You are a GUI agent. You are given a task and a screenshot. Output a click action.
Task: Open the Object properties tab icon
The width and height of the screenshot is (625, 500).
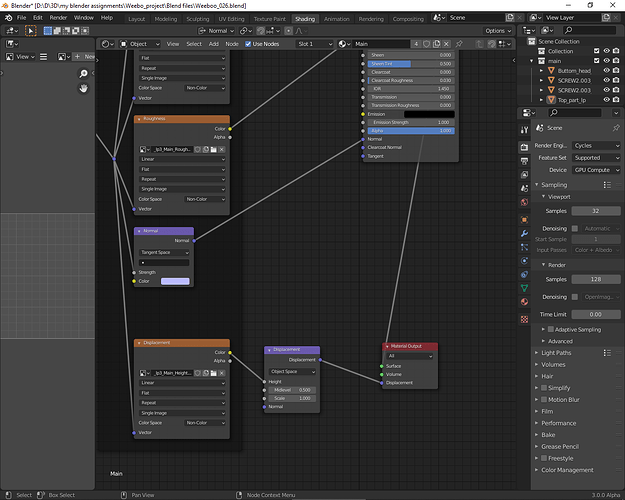click(524, 220)
